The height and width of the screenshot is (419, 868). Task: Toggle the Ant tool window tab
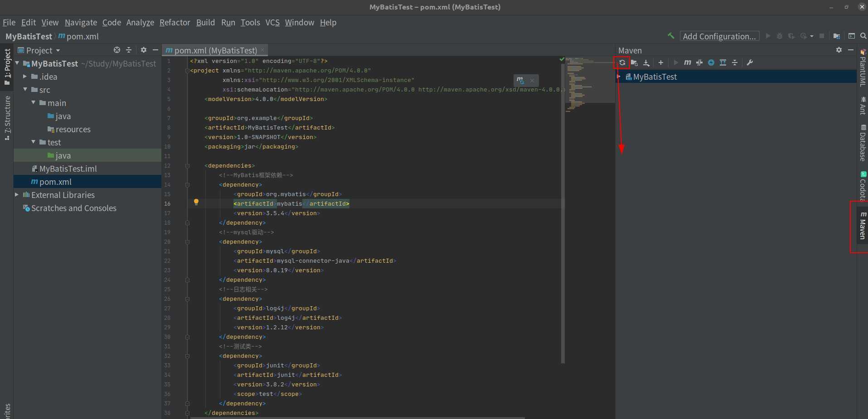point(863,106)
